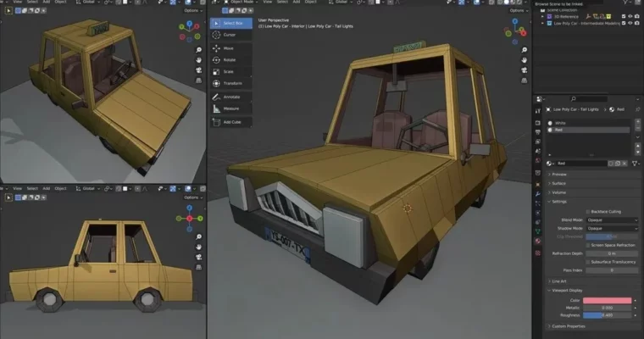644x339 pixels.
Task: Open Object menu in main viewport header
Action: pos(310,2)
